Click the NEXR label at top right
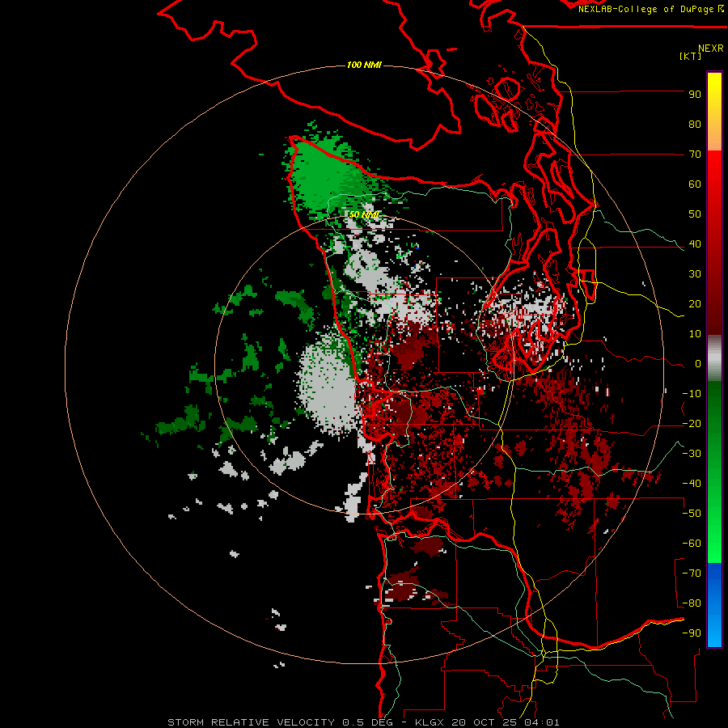Image resolution: width=728 pixels, height=728 pixels. 711,49
